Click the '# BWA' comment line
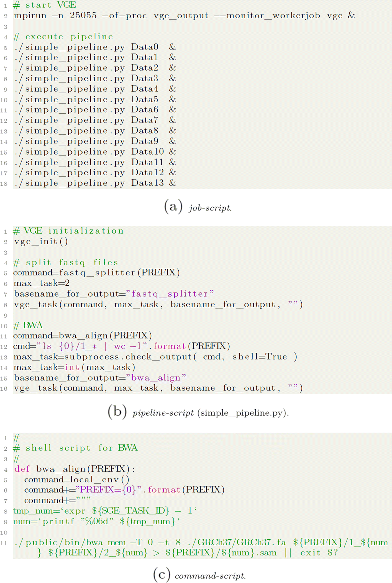Viewport: 392px width, 583px height. coord(28,325)
